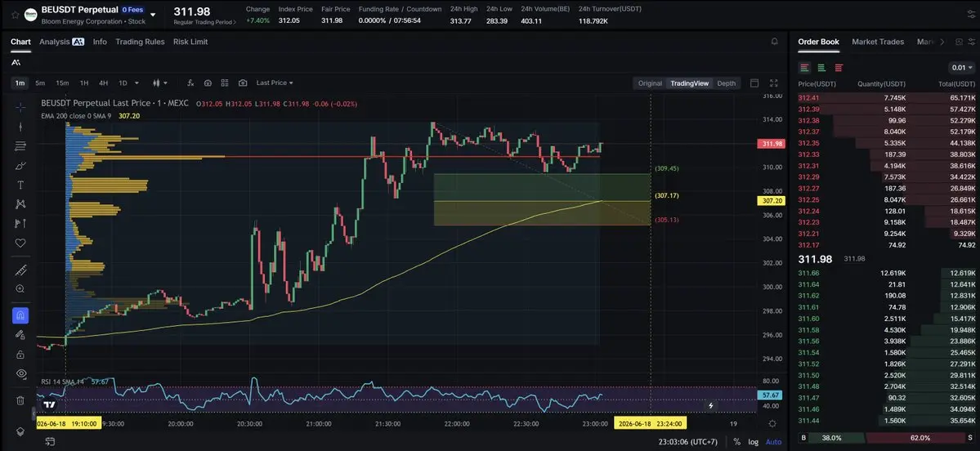
Task: Open the object tree layers icon
Action: tap(20, 431)
